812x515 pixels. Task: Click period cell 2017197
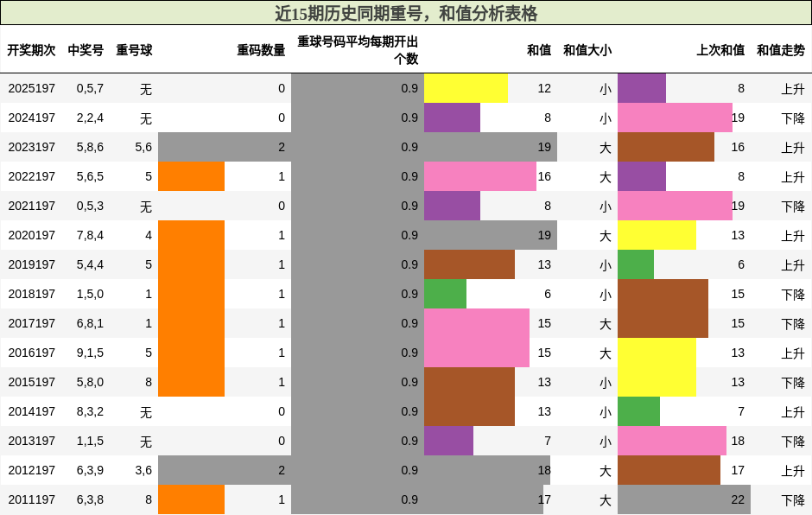32,323
